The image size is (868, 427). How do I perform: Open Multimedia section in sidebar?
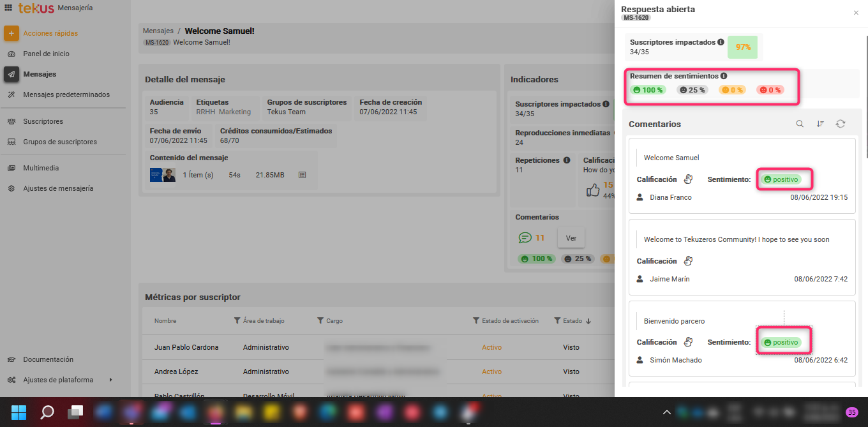pos(41,168)
